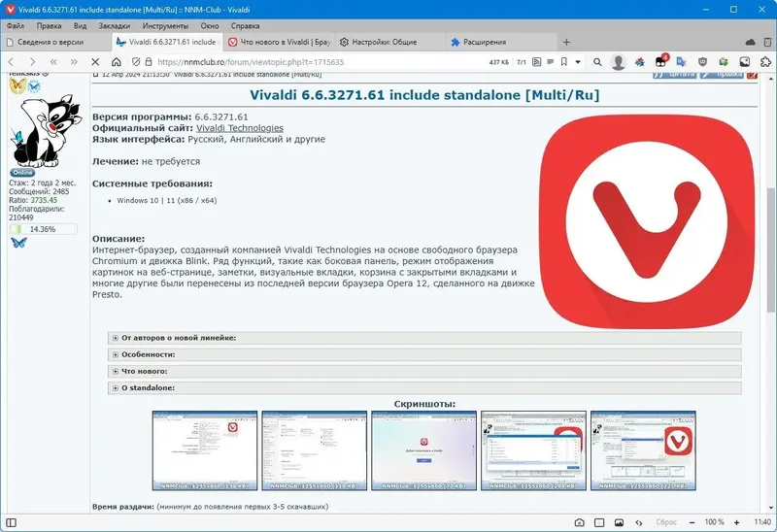Screen dimensions: 777x532
Task: Open the Инструменты menu
Action: tap(165, 26)
